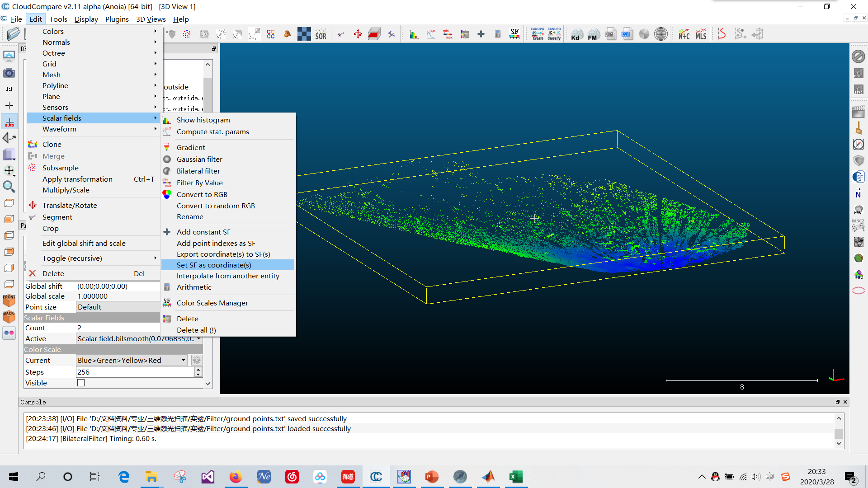Click the color scale editor gear button

pos(196,360)
